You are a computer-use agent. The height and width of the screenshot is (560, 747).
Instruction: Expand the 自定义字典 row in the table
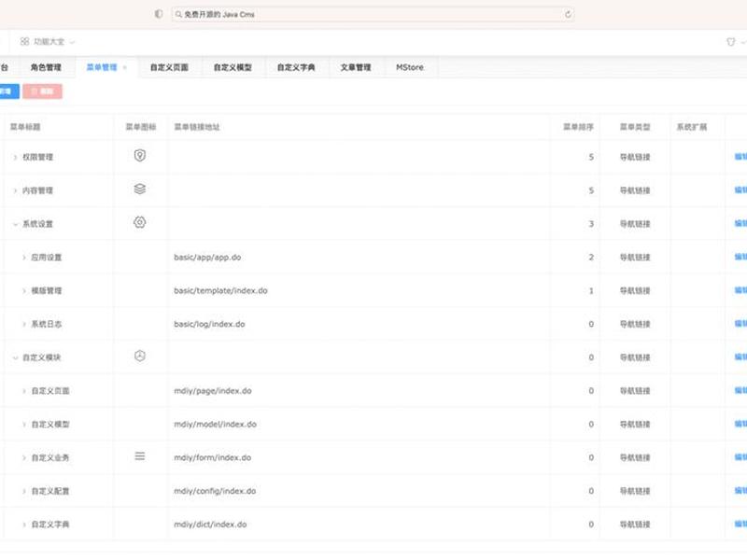pyautogui.click(x=24, y=525)
